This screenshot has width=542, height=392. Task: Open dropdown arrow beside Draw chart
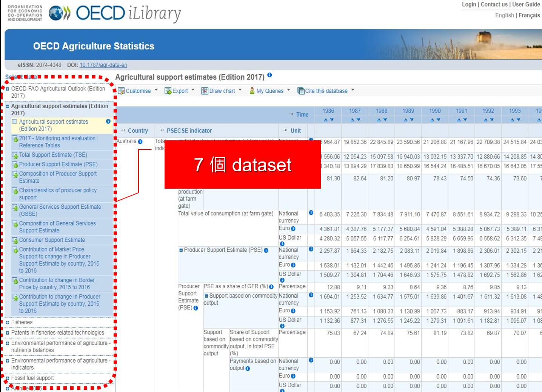pyautogui.click(x=240, y=90)
